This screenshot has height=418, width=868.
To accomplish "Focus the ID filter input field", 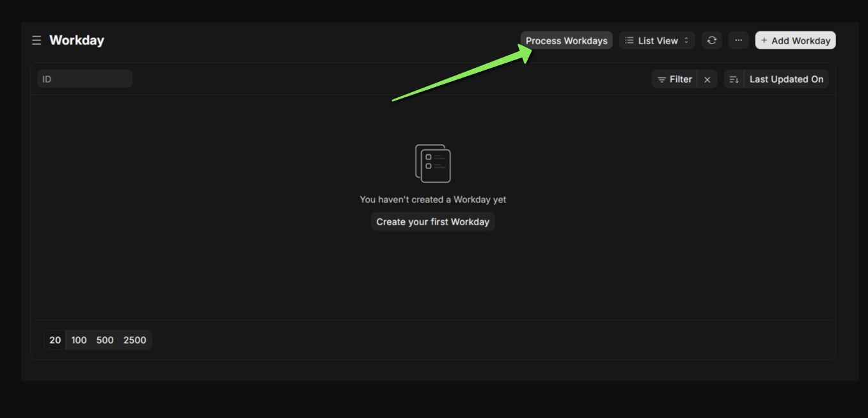I will (x=84, y=79).
